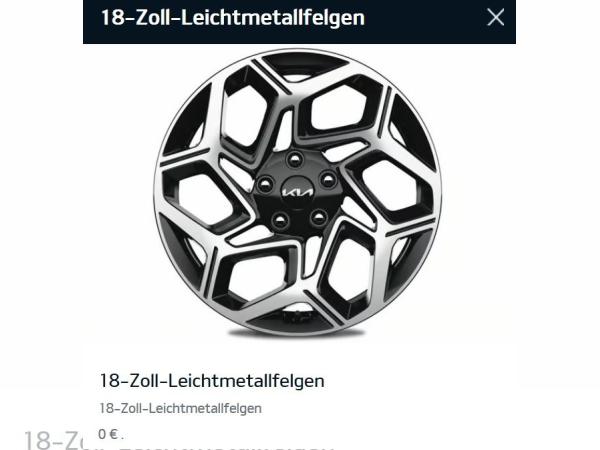
Task: Click the lower-right lug nut on the hub
Action: click(x=319, y=217)
